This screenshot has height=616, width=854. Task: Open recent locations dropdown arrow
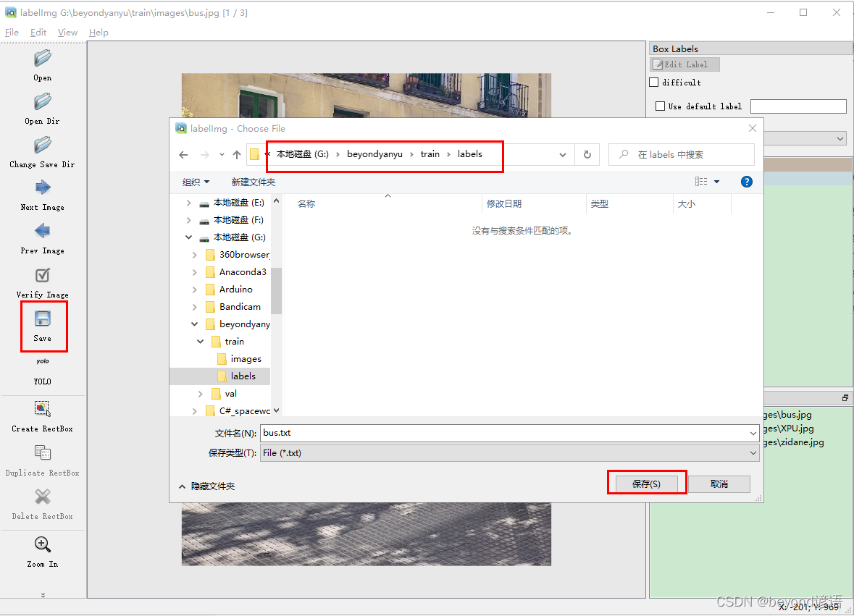[x=222, y=155]
